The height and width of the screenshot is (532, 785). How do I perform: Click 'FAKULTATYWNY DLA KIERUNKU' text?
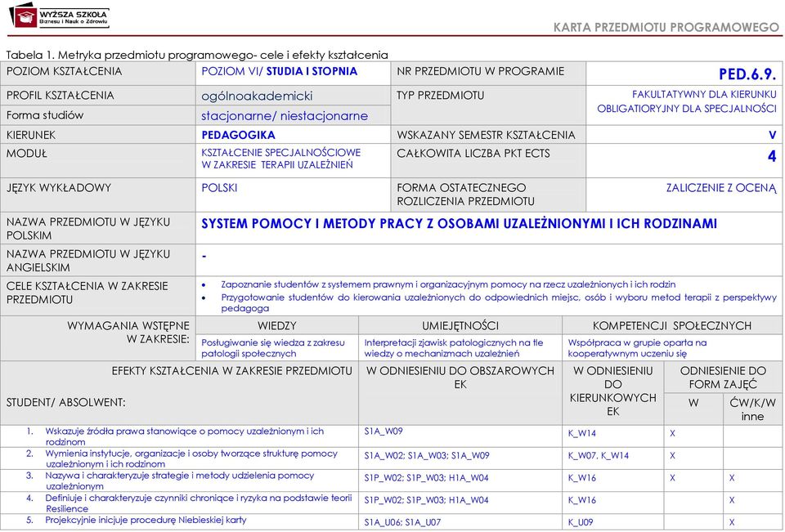(x=704, y=94)
